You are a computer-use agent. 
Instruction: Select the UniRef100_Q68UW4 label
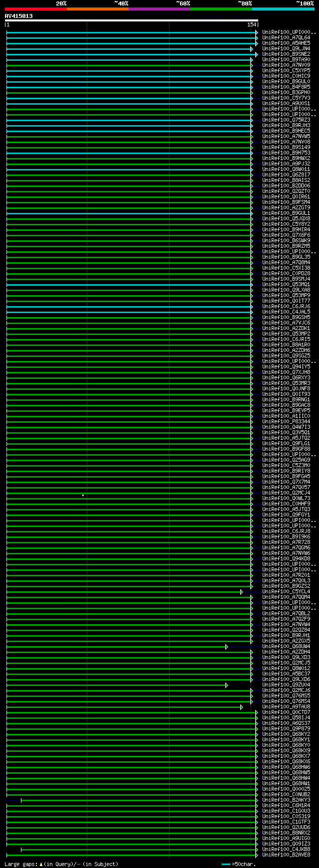point(286,647)
